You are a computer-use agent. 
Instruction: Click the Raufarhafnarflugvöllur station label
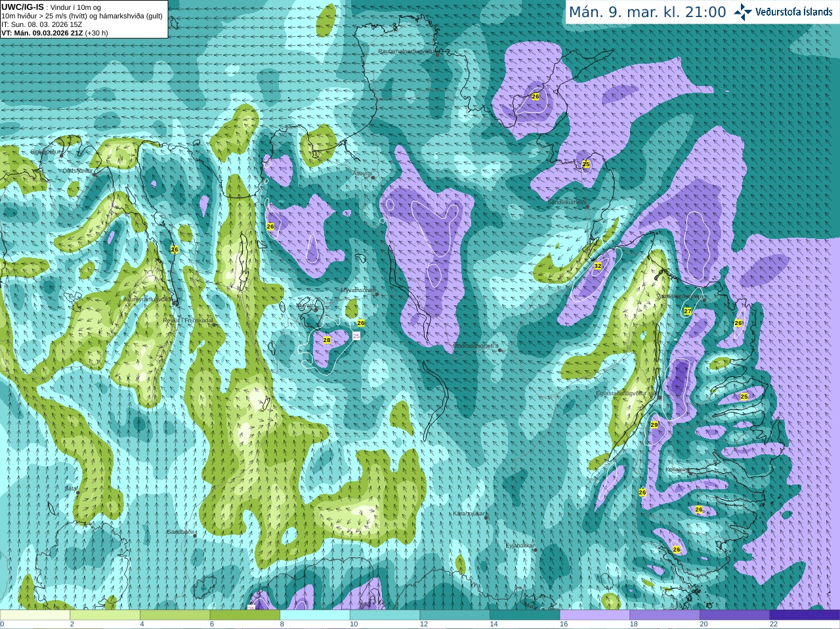pyautogui.click(x=407, y=51)
